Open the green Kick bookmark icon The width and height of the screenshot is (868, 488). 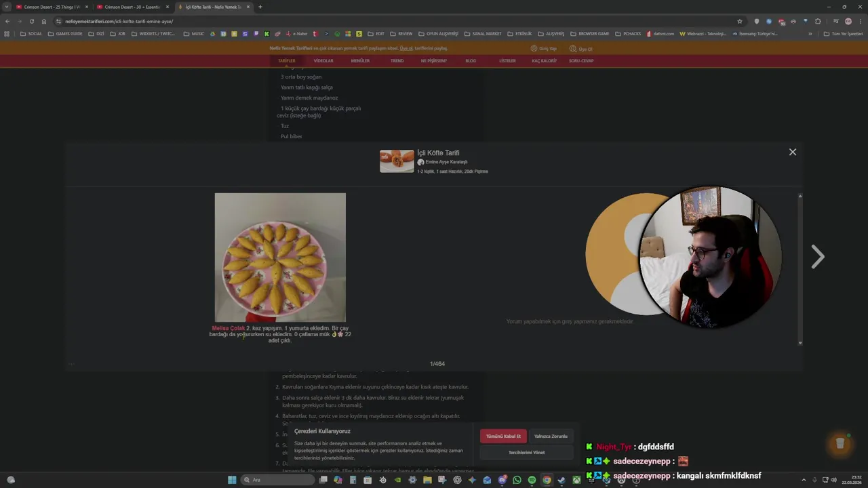(x=267, y=33)
